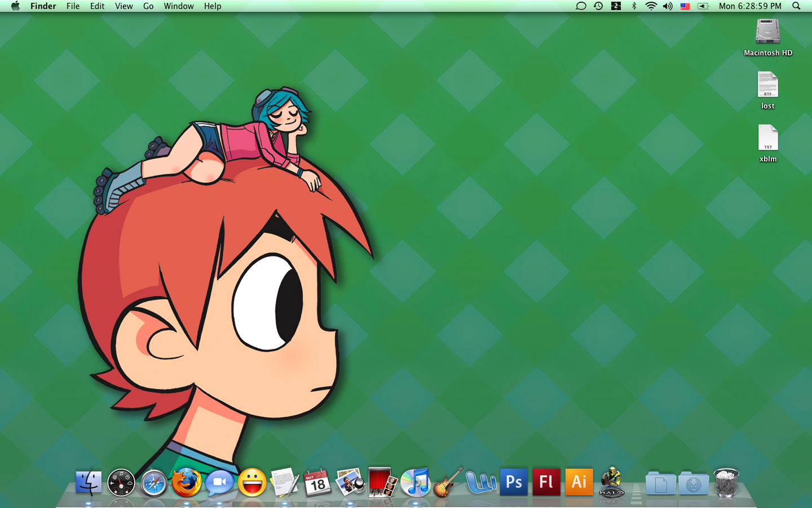Click the lost file name label
812x508 pixels.
pos(768,106)
